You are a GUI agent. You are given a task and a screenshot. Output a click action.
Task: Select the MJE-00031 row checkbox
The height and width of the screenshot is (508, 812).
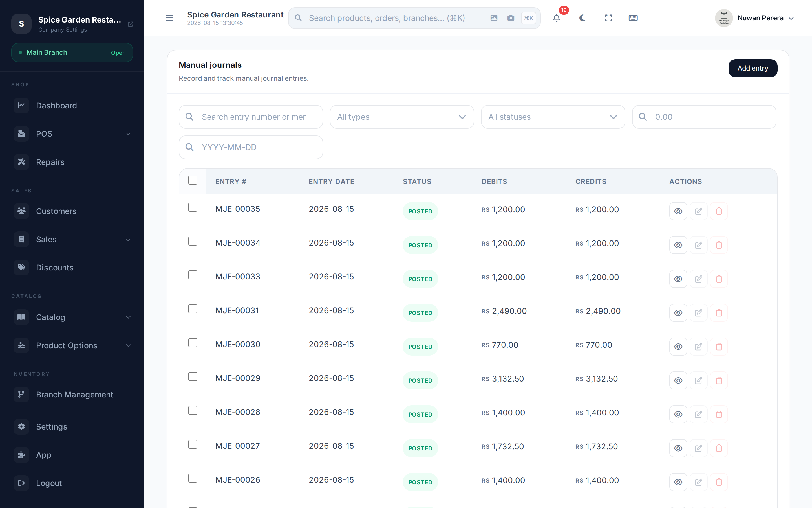pos(193,309)
